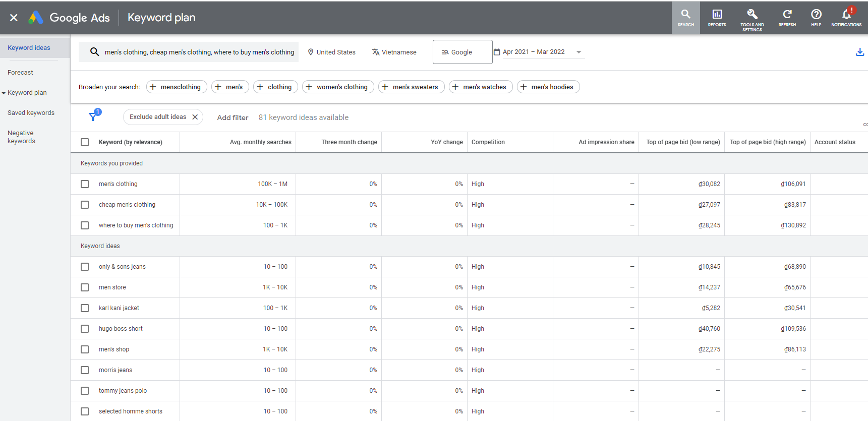Image resolution: width=868 pixels, height=421 pixels.
Task: Click the ₫106,091 high bid value
Action: click(x=793, y=184)
